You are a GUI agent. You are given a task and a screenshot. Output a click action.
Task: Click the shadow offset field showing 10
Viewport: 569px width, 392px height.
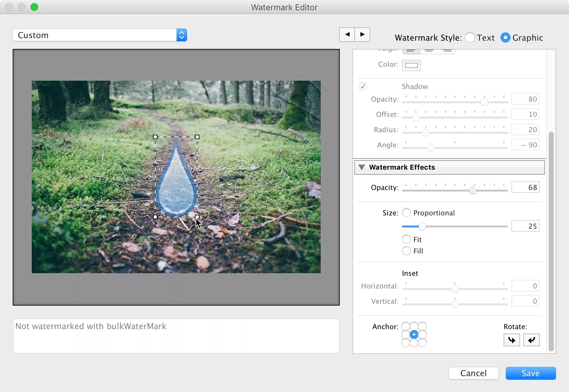click(x=525, y=114)
